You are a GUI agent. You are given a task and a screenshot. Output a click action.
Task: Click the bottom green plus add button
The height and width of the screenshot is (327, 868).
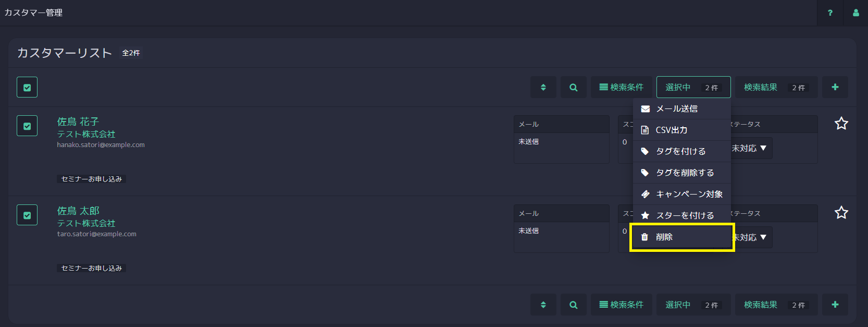tap(835, 305)
